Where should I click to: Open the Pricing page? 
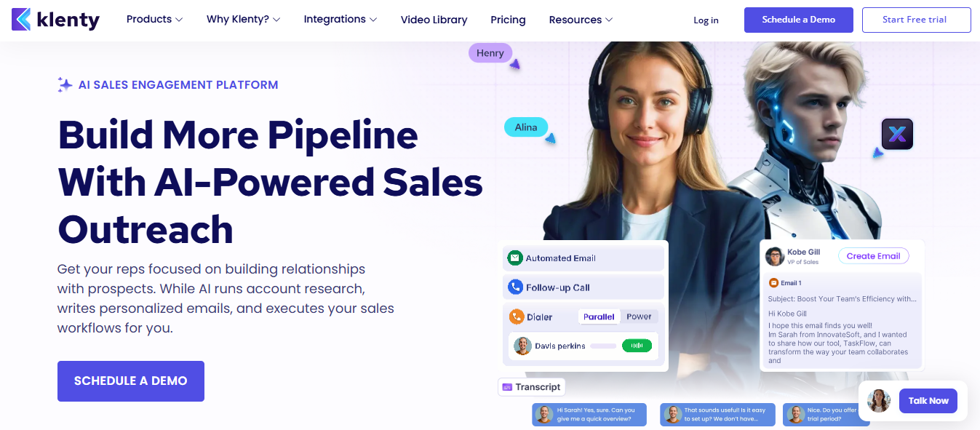[508, 20]
